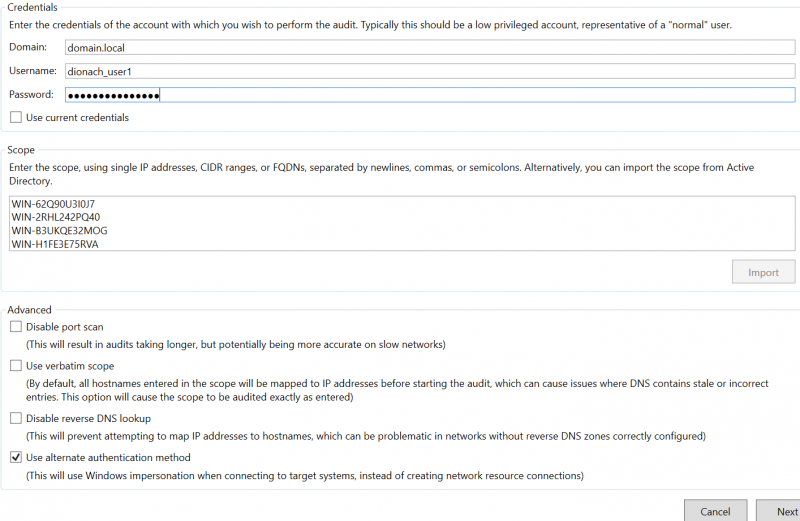
Task: Click the WIN-B3UKQE32MOG scope entry
Action: click(x=59, y=231)
